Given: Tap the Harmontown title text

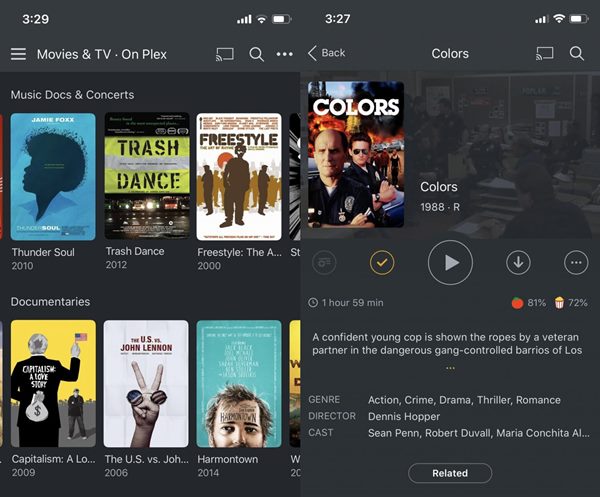Looking at the screenshot, I should click(228, 459).
